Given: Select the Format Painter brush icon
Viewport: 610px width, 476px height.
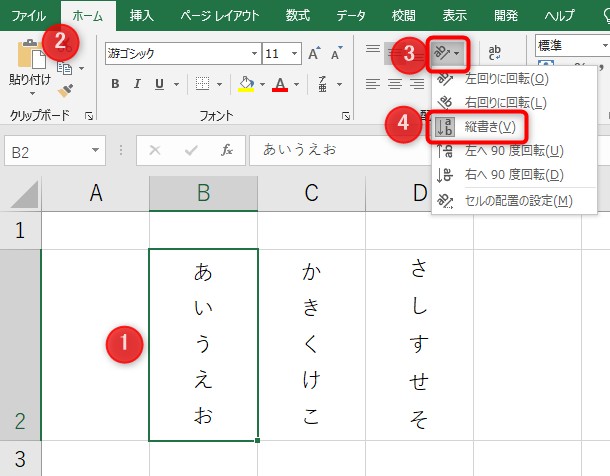Looking at the screenshot, I should coord(65,90).
